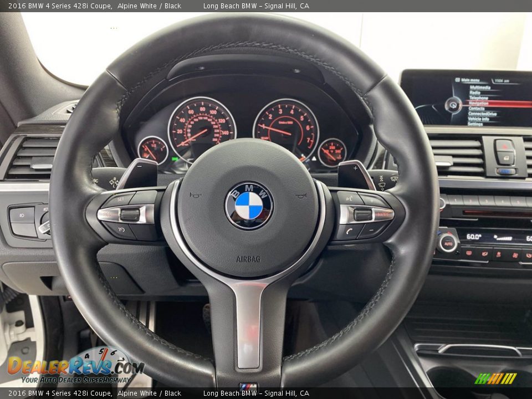Tap the tachometer gauge
This screenshot has width=532, height=399.
[286, 130]
